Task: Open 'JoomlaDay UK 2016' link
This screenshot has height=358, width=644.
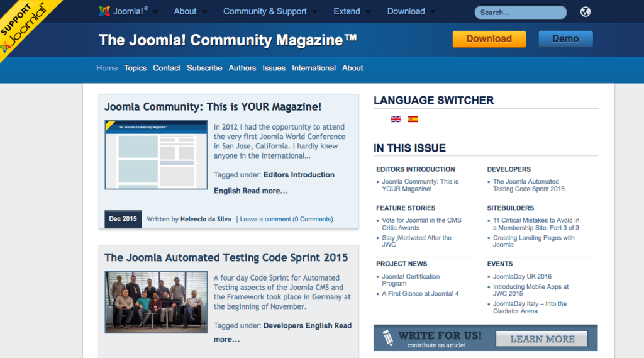Action: (x=522, y=277)
